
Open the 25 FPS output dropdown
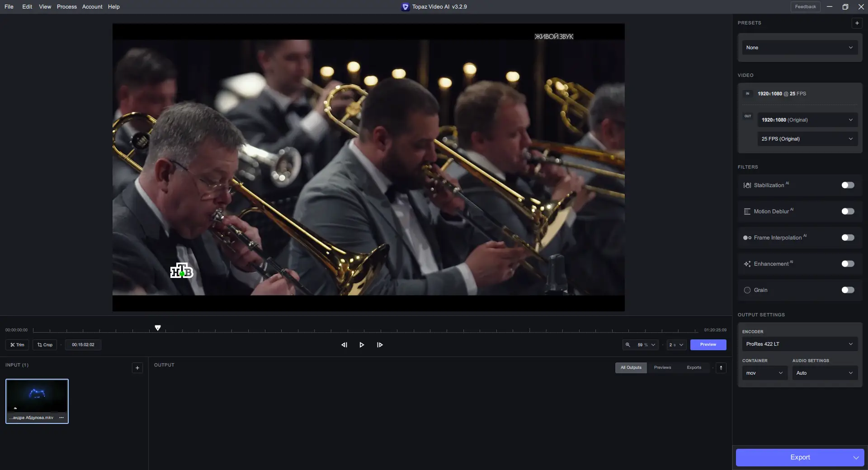pos(807,139)
